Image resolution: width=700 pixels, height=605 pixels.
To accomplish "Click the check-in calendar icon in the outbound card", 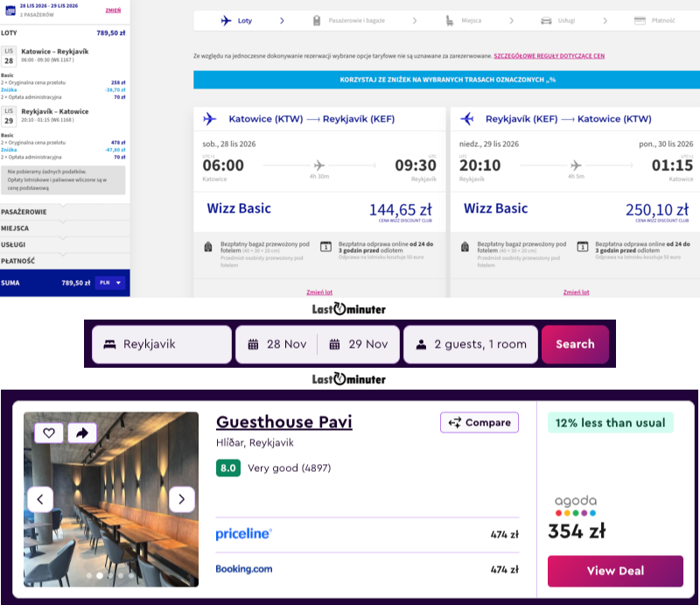I will tap(325, 246).
